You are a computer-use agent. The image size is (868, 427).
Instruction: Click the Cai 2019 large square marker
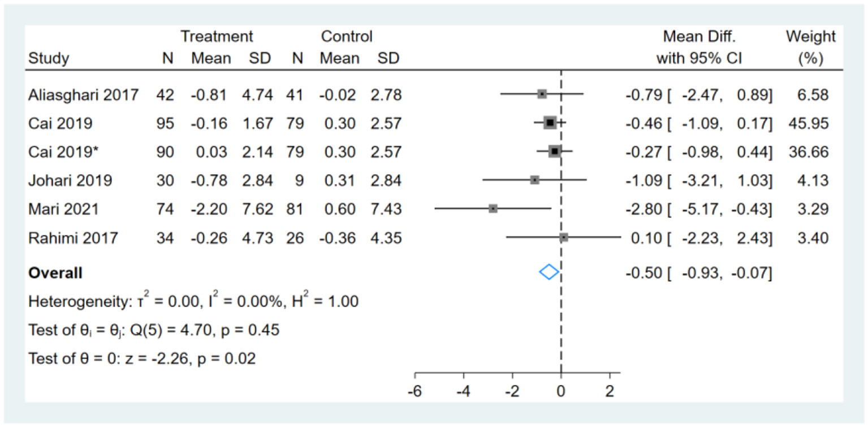pos(550,123)
